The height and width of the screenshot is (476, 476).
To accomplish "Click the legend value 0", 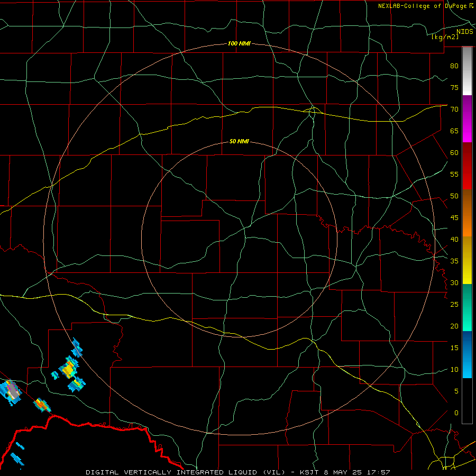I will [x=456, y=413].
